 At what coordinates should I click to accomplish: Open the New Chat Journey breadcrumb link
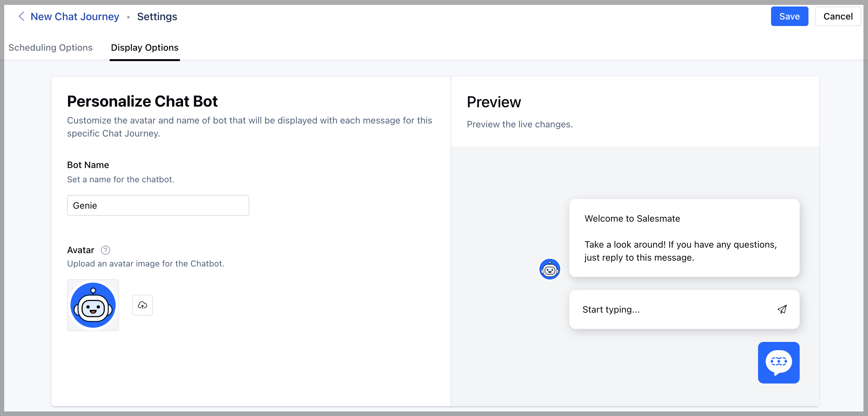[x=75, y=17]
